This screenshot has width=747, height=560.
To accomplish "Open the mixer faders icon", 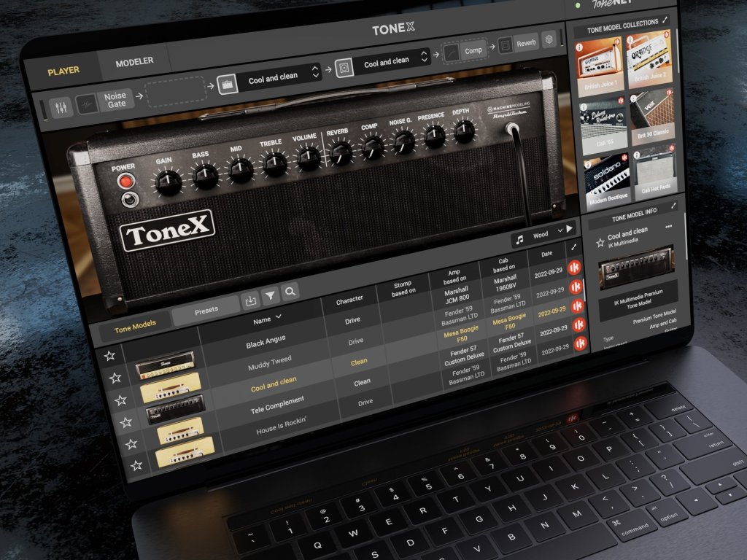I will pyautogui.click(x=61, y=108).
